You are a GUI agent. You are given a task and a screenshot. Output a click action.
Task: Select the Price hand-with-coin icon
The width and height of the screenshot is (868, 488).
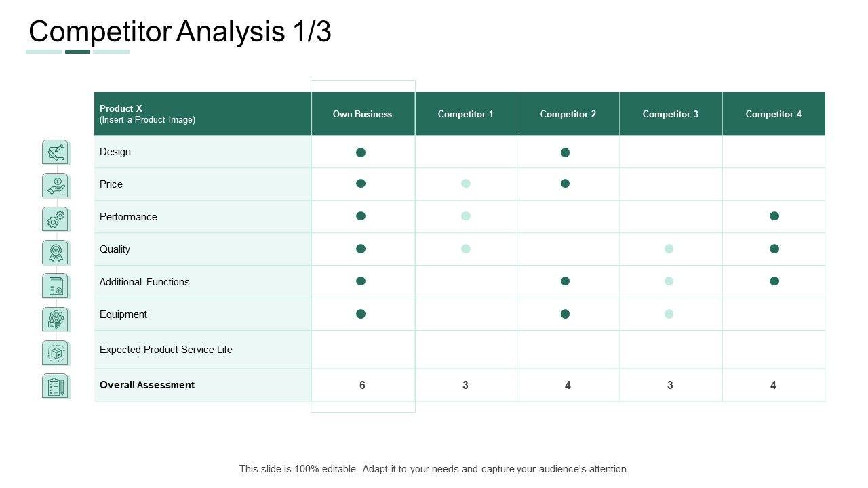pyautogui.click(x=56, y=185)
